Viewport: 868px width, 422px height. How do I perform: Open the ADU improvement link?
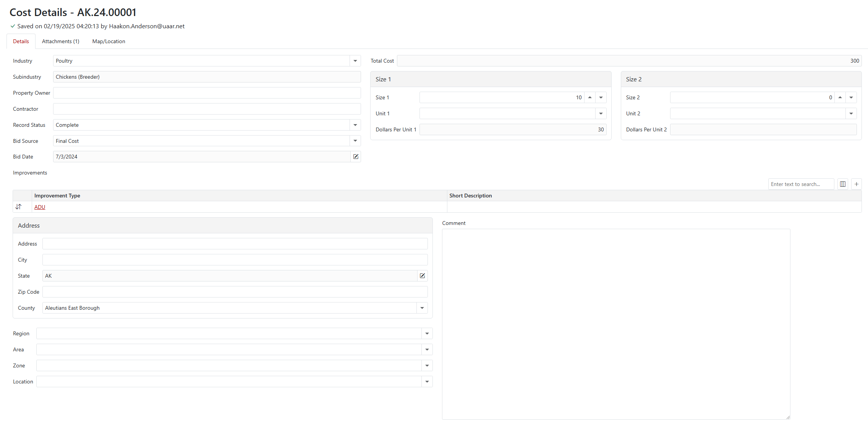40,207
